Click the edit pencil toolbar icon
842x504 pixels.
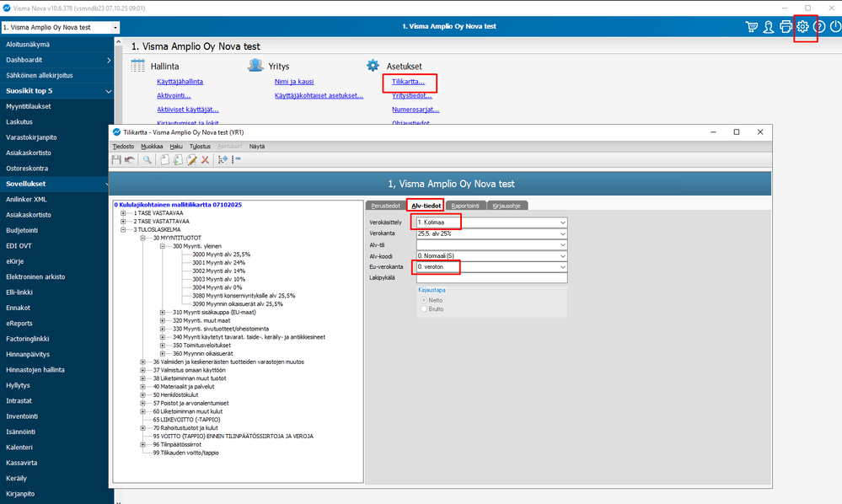191,160
